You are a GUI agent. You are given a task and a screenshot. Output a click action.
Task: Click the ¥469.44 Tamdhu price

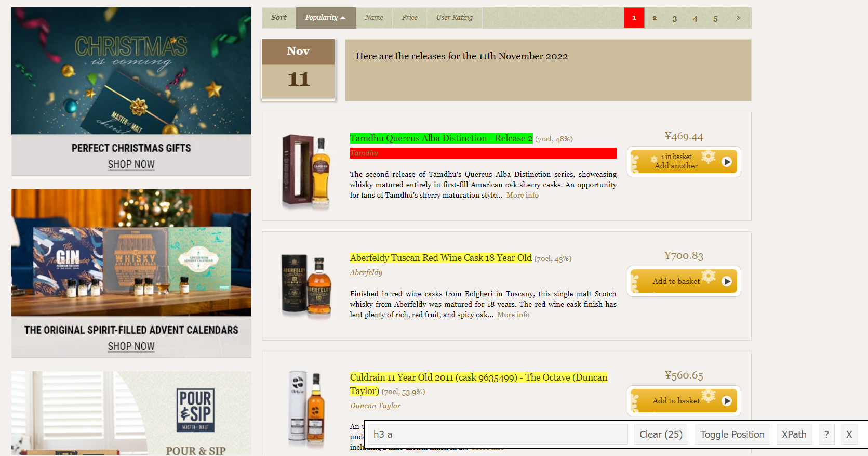tap(684, 137)
